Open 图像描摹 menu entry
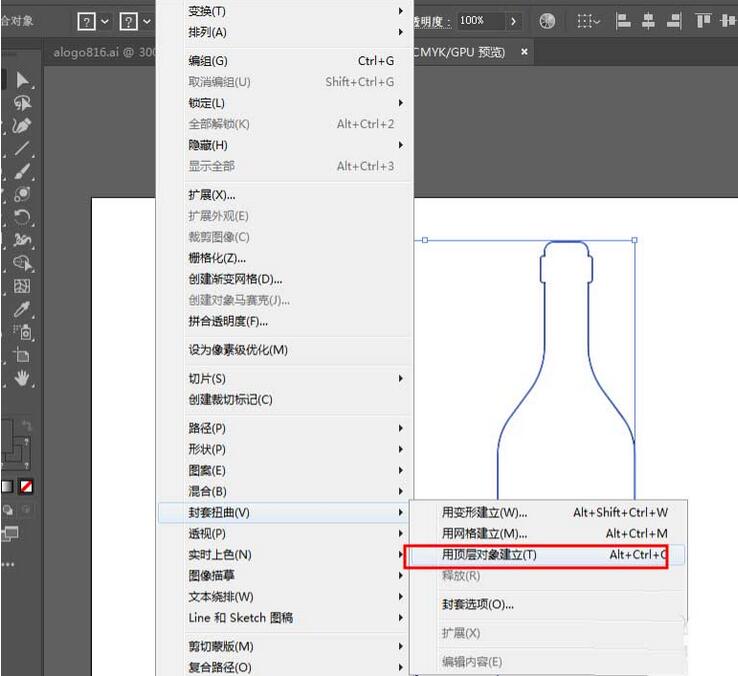The width and height of the screenshot is (738, 676). point(285,576)
